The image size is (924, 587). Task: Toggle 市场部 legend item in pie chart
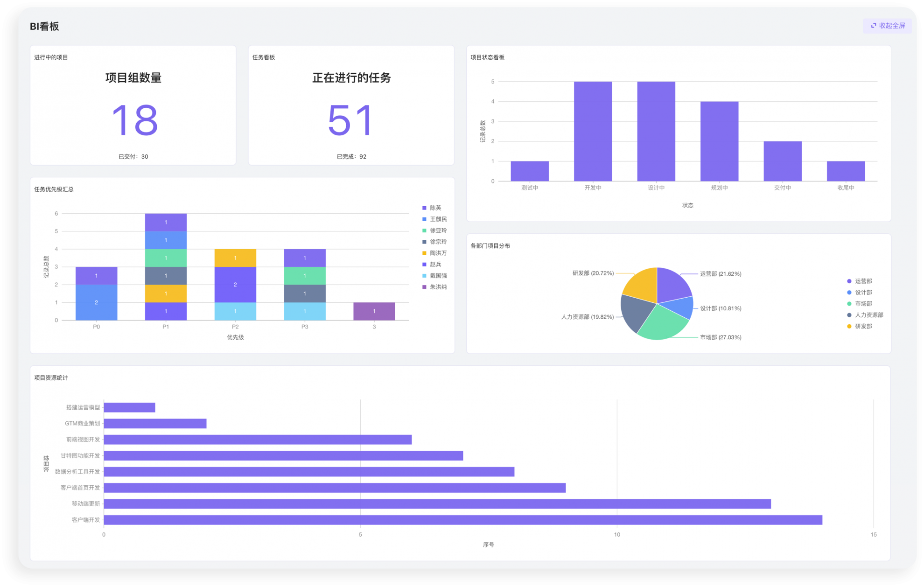[860, 304]
